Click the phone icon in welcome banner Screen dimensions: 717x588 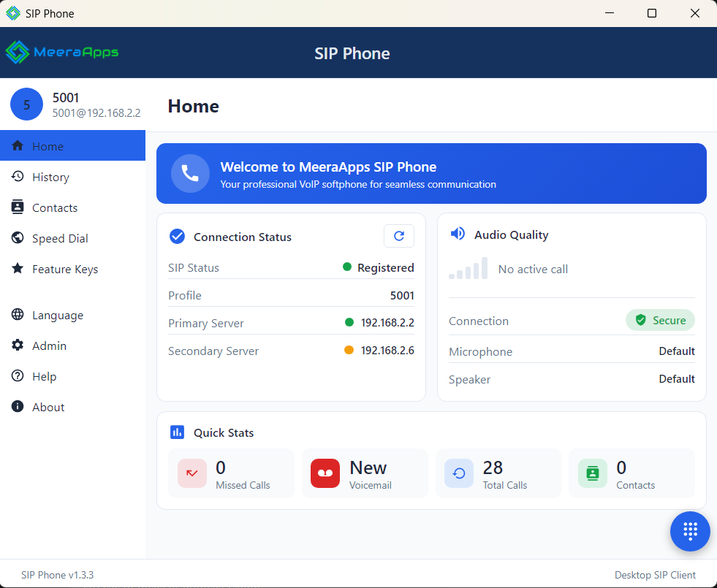coord(190,173)
